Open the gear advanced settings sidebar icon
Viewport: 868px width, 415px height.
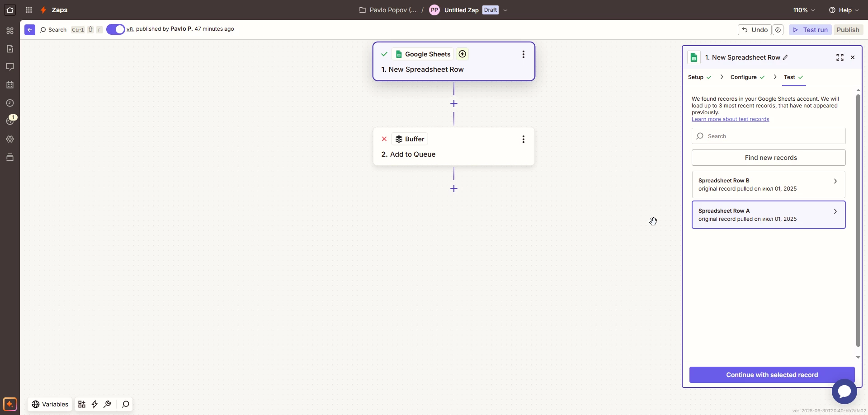[10, 139]
